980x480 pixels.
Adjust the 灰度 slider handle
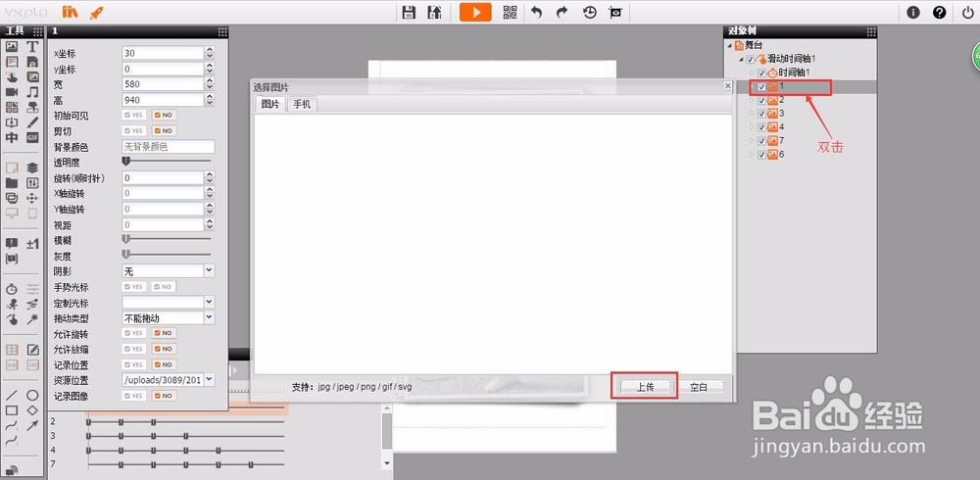tap(125, 255)
